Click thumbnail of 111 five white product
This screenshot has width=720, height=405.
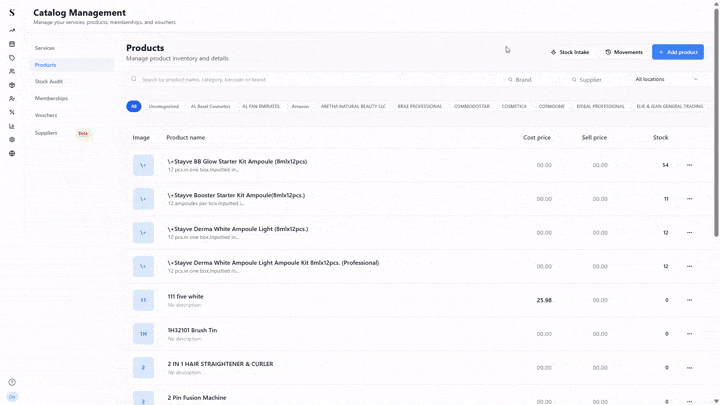coord(143,300)
